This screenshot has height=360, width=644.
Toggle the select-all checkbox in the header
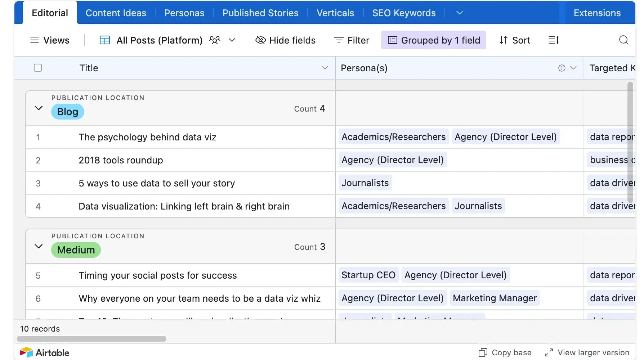tap(38, 68)
